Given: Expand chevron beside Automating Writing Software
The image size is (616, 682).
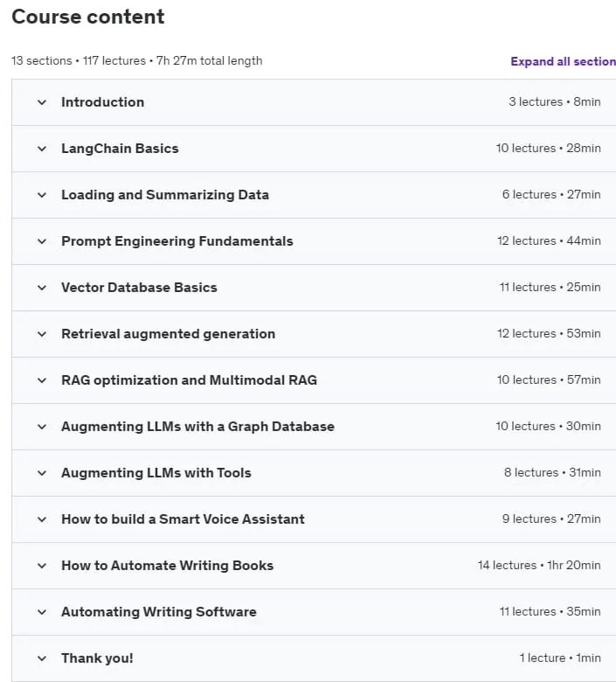Looking at the screenshot, I should pyautogui.click(x=42, y=612).
